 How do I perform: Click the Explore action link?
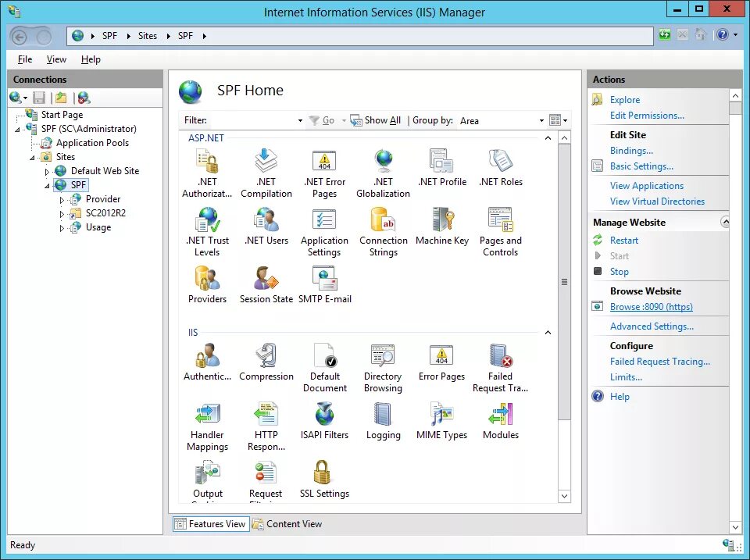pos(625,99)
